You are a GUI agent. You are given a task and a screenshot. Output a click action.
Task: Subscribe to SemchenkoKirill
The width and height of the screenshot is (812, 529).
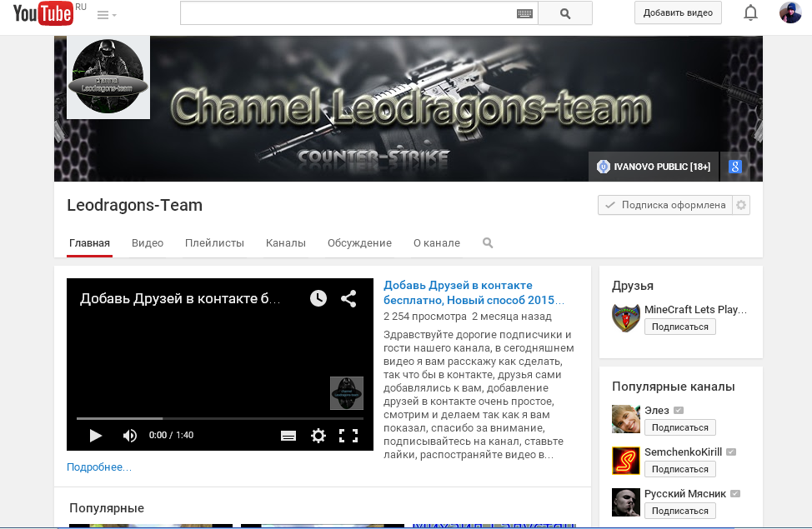680,469
